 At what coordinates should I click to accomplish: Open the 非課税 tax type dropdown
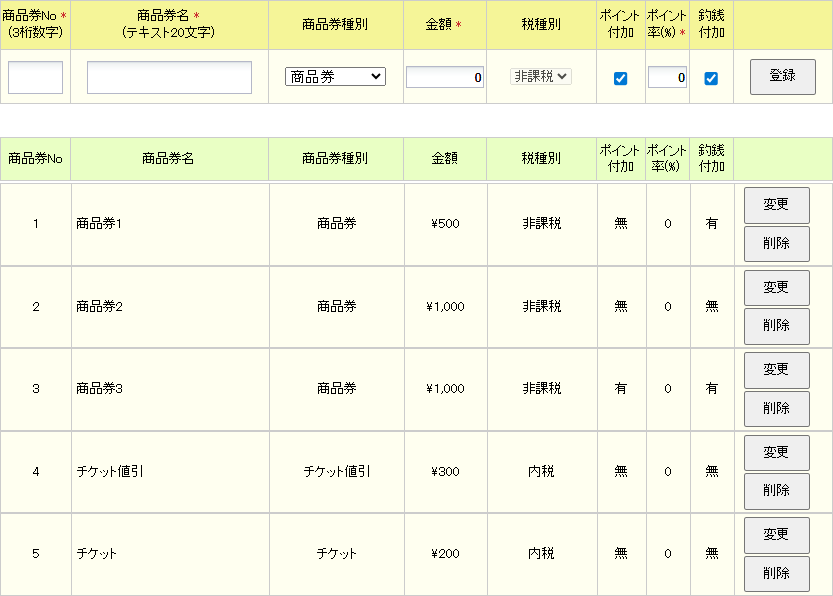[x=541, y=76]
